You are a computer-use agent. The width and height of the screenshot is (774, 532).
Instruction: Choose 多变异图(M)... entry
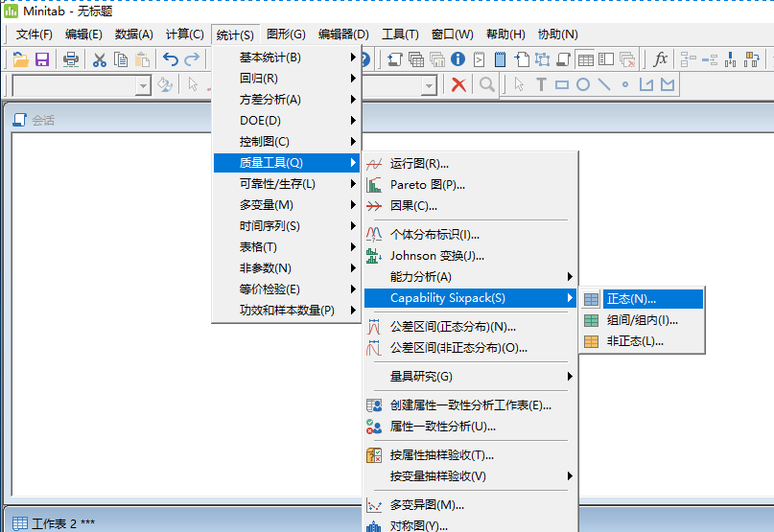pyautogui.click(x=470, y=505)
